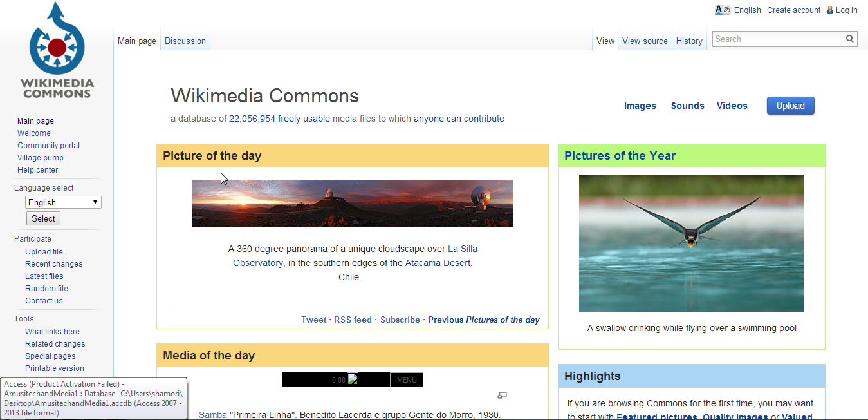Open Community portal in the sidebar
This screenshot has width=868, height=420.
(48, 146)
